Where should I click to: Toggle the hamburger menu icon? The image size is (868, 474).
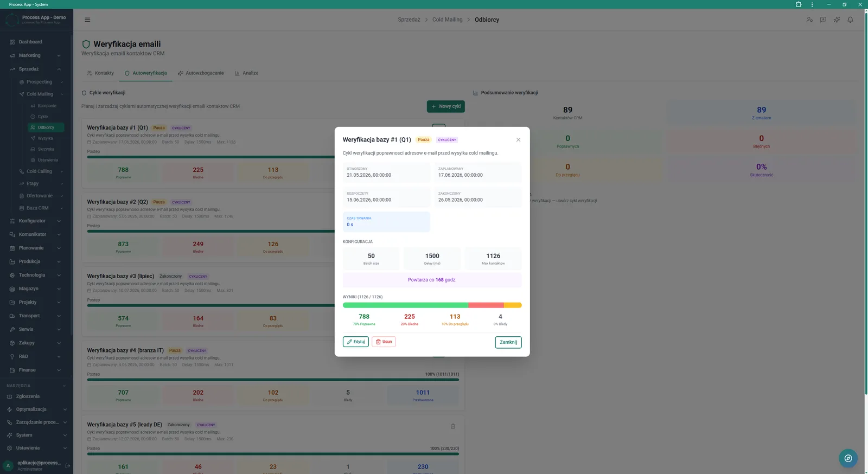(x=87, y=20)
